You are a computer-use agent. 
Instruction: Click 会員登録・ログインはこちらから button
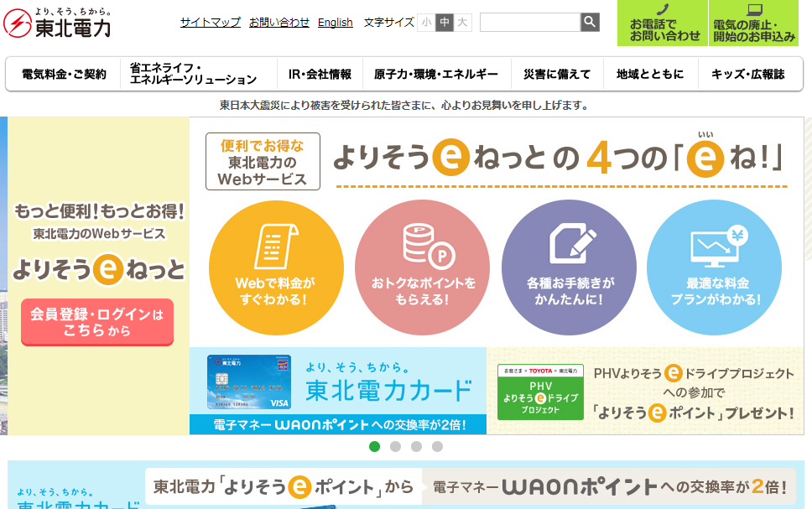[x=97, y=321]
